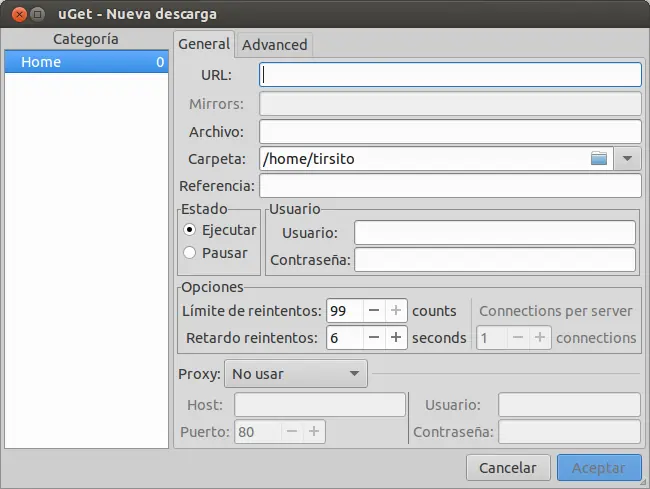Click the proxy Usuario field
The width and height of the screenshot is (650, 489).
pos(570,404)
